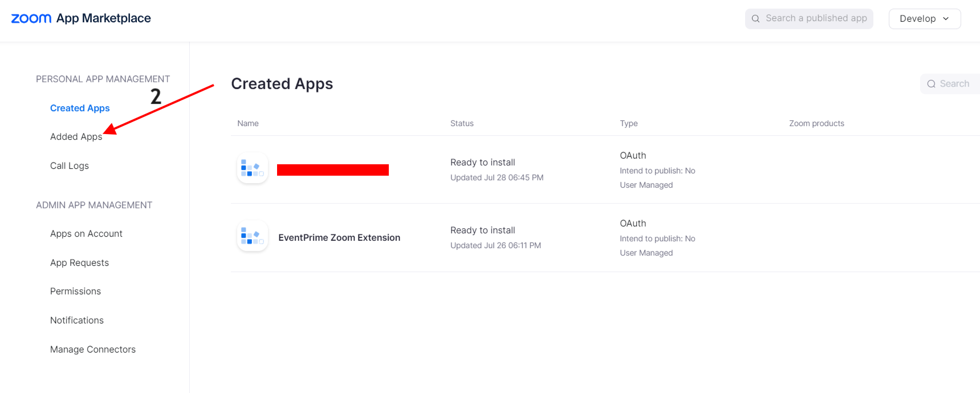Select Created Apps in the sidebar
This screenshot has height=393, width=980.
[x=80, y=108]
